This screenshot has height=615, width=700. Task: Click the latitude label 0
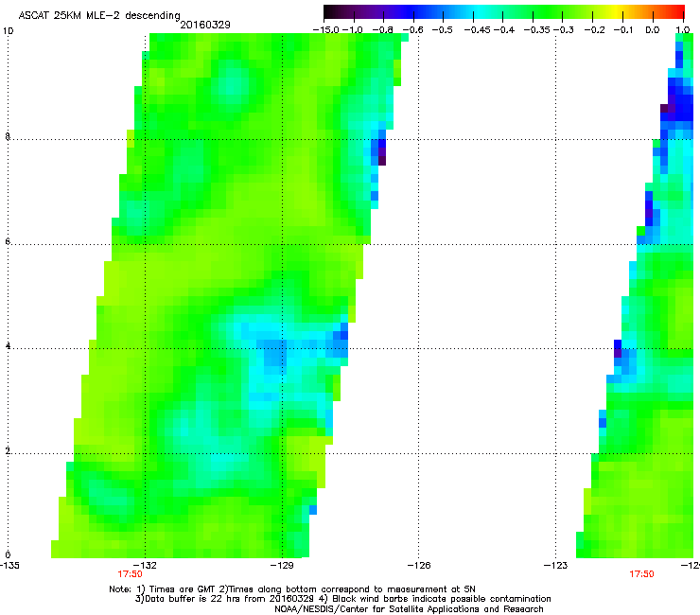click(x=8, y=555)
